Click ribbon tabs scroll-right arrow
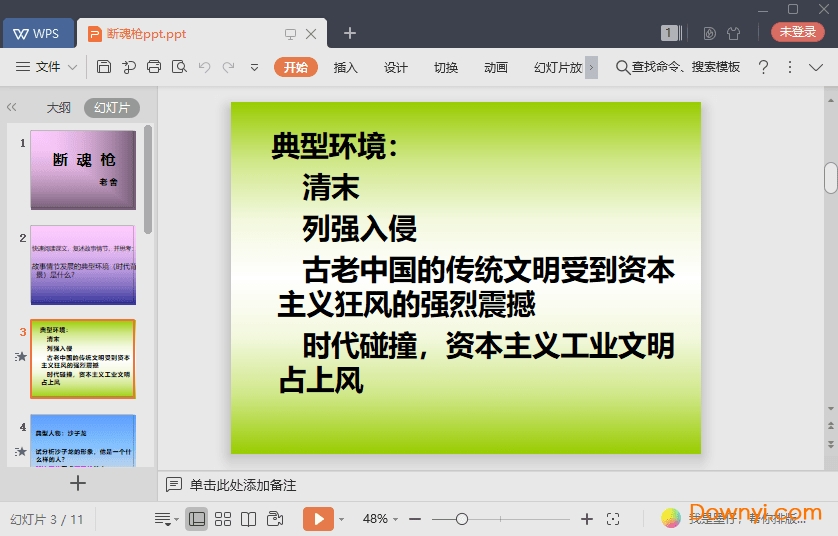This screenshot has height=536, width=838. click(591, 67)
